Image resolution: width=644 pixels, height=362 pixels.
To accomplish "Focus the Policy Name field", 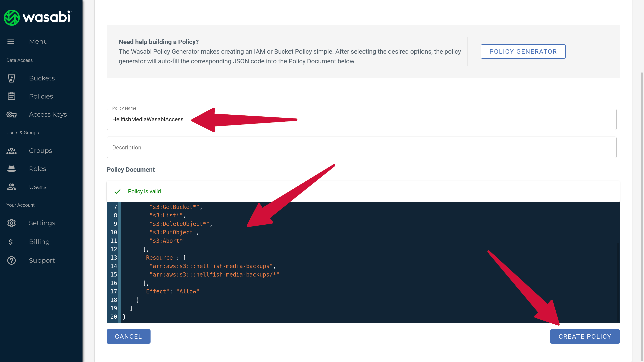I will click(361, 119).
